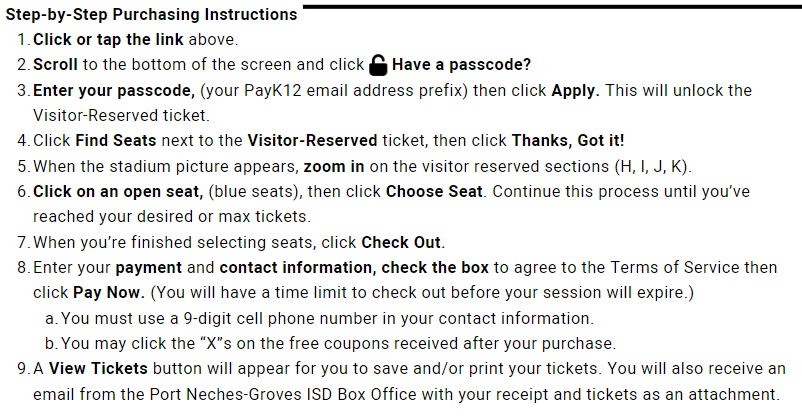Click bold 'Visitor-Reserved' in step 4

click(x=313, y=141)
